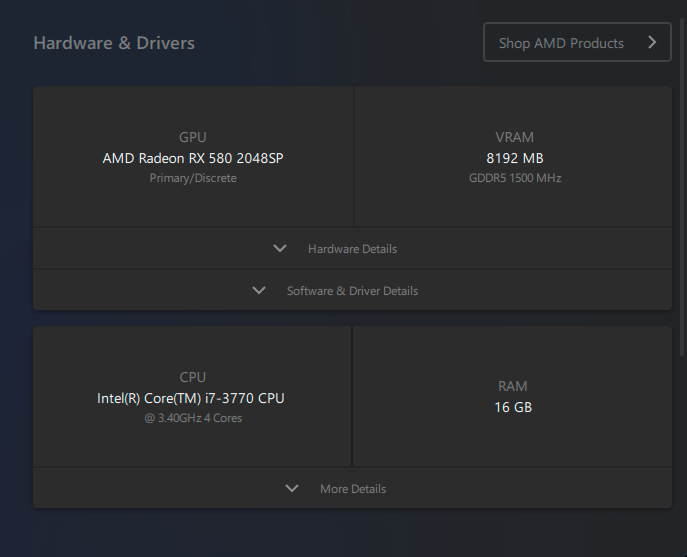Click the @ 3.40GHz 4 Cores text
Screen dimensions: 687x557
(x=193, y=418)
